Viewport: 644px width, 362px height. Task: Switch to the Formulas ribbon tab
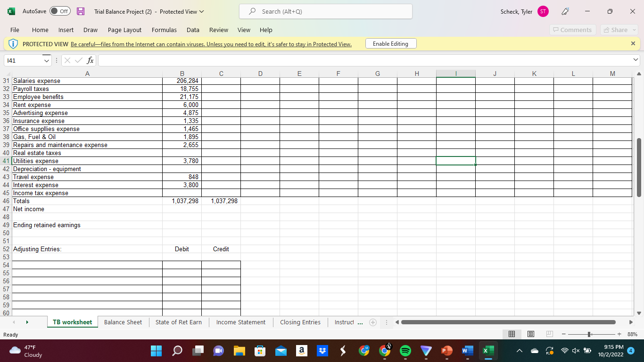tap(164, 30)
